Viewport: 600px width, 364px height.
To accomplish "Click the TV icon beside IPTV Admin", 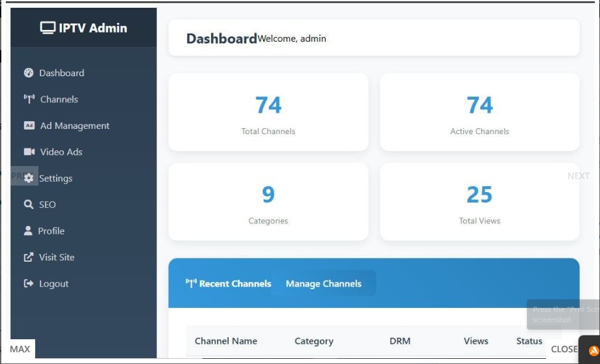I will [x=48, y=28].
